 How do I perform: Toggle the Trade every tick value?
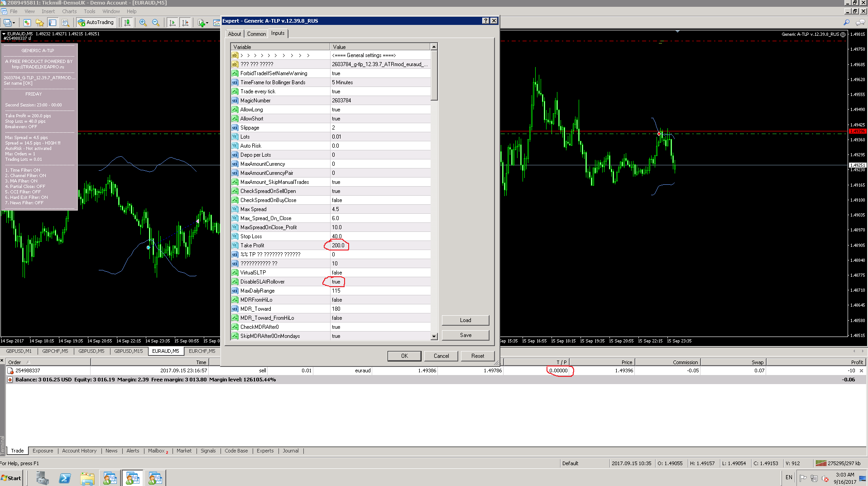pos(336,91)
